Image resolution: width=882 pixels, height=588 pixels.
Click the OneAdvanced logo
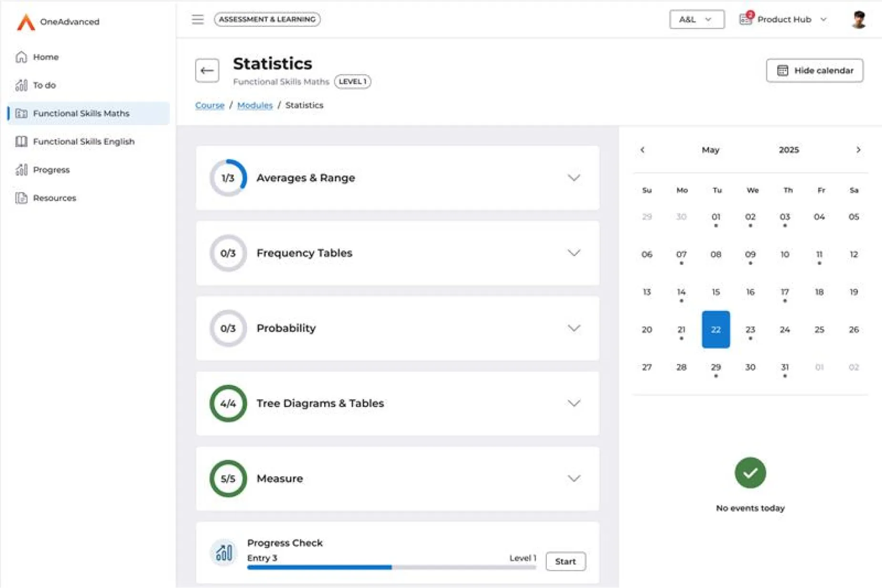(26, 22)
